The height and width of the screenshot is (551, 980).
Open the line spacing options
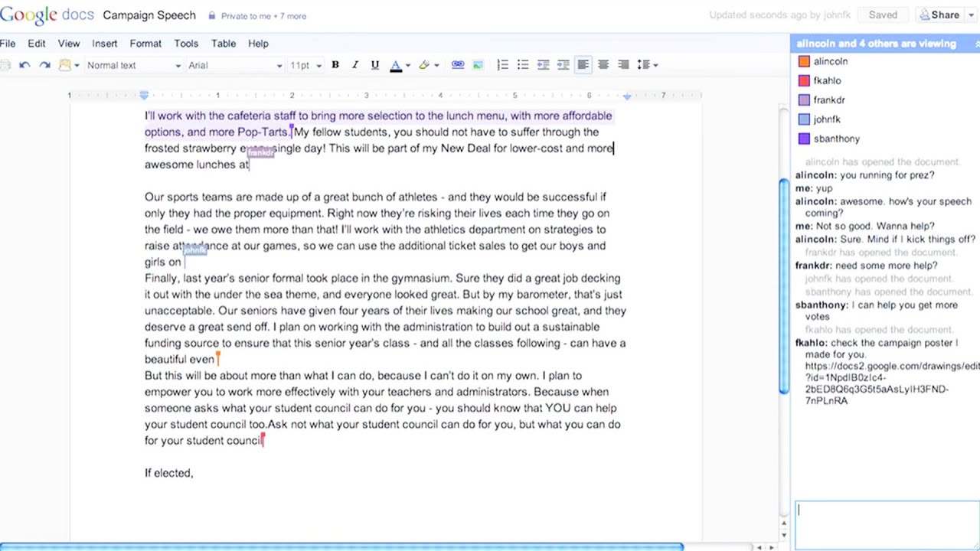coord(647,65)
